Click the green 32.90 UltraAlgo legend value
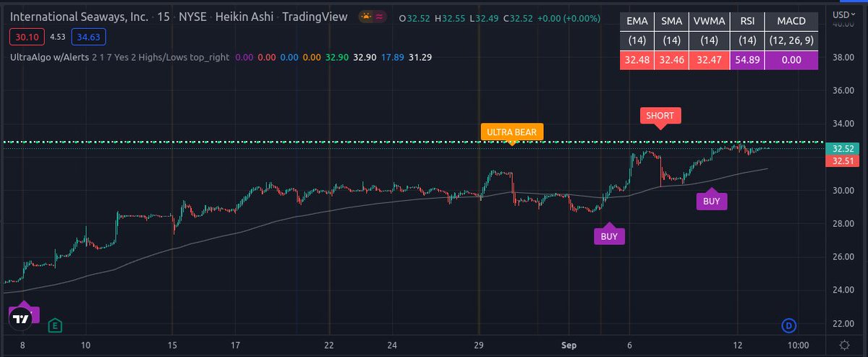Image resolution: width=868 pixels, height=357 pixels. (336, 56)
